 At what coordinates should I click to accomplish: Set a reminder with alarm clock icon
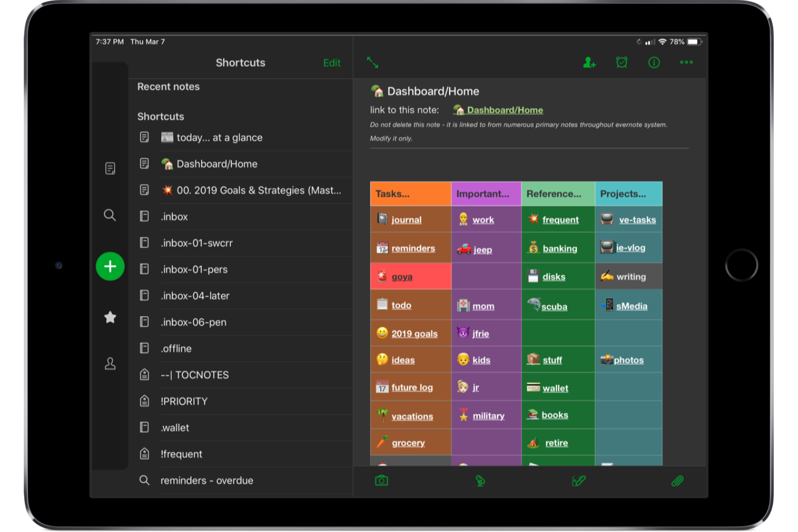pos(622,63)
